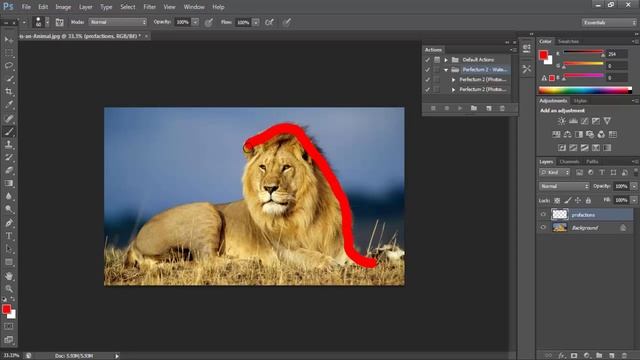Switch to the Styles tab
The width and height of the screenshot is (640, 360).
[580, 101]
